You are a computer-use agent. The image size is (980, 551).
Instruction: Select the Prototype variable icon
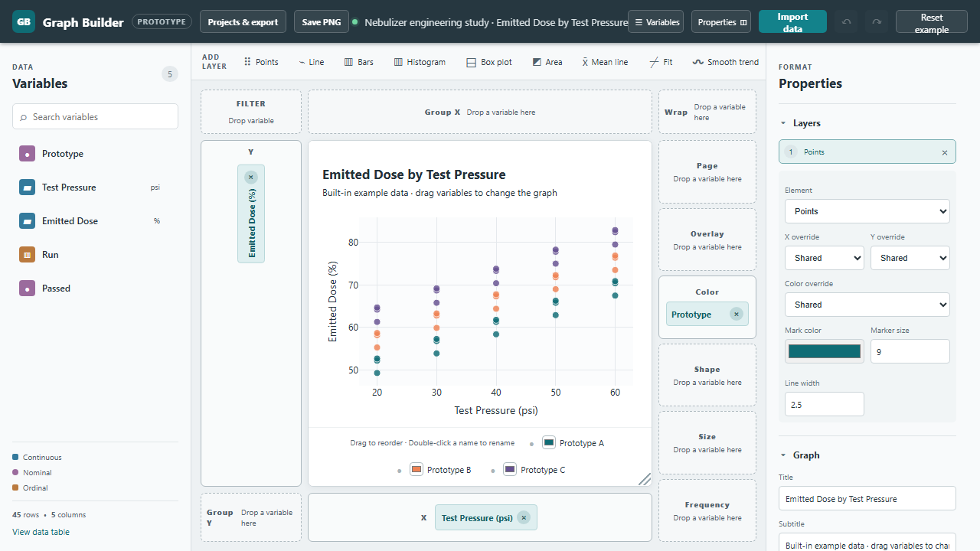(27, 154)
